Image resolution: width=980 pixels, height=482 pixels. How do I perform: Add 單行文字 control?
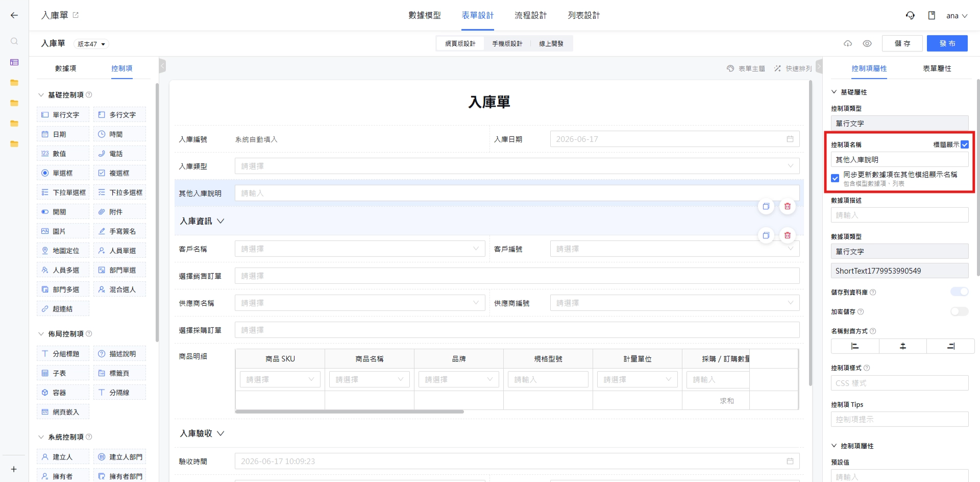tap(63, 115)
